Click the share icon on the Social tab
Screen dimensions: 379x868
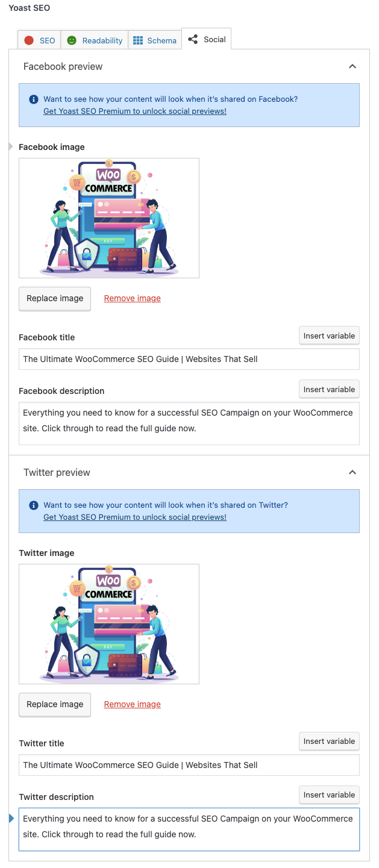tap(193, 39)
